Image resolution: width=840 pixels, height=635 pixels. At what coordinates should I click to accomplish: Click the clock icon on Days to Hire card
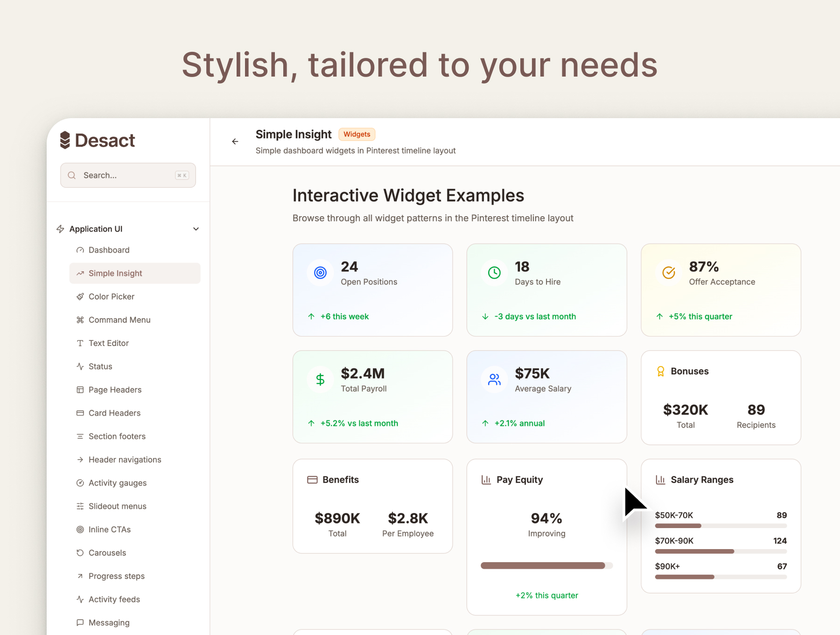point(494,273)
